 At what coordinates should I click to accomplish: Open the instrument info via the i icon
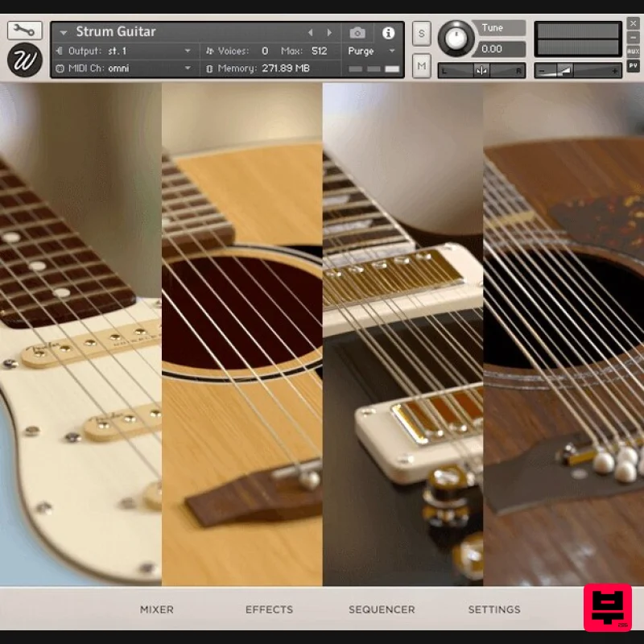[389, 32]
